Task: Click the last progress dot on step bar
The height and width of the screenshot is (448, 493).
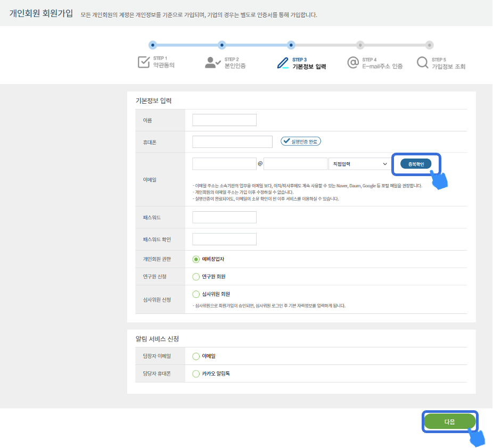Action: point(430,45)
